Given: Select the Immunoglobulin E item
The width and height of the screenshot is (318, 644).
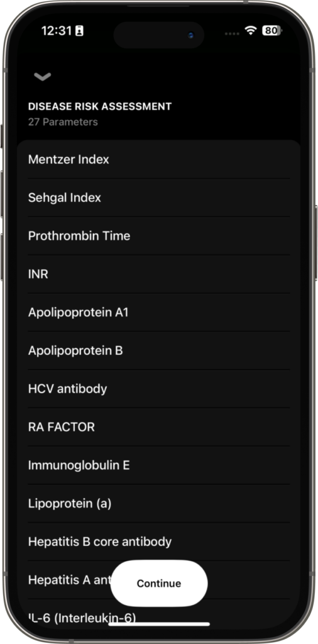Looking at the screenshot, I should [159, 465].
